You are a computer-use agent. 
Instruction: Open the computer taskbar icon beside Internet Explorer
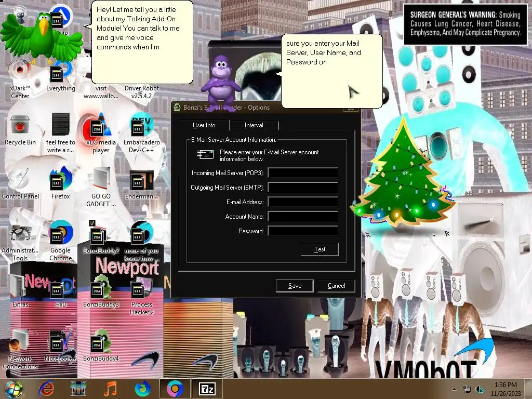pos(78,389)
